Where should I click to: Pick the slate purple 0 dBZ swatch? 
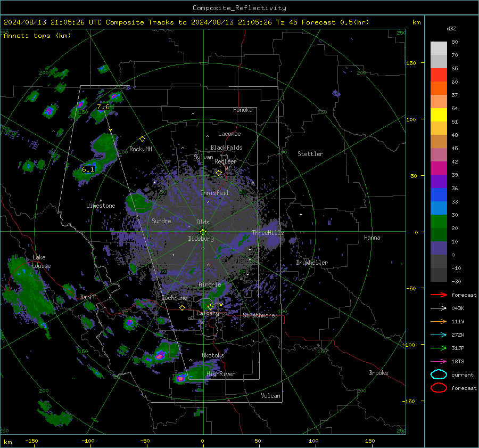click(x=439, y=248)
